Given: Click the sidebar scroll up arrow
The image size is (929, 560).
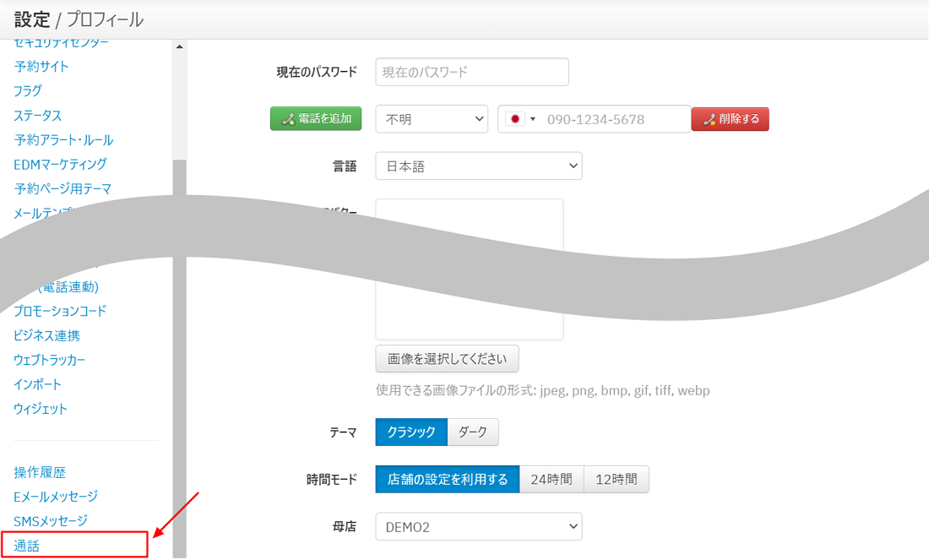Looking at the screenshot, I should point(179,47).
